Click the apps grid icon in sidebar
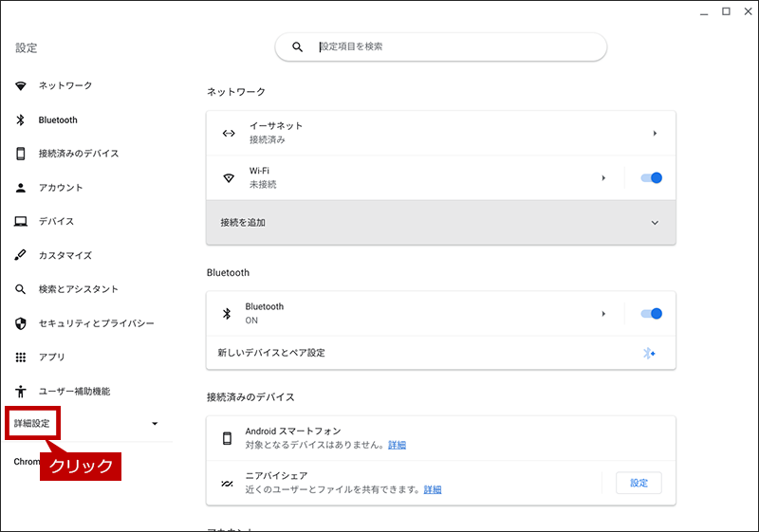The image size is (759, 532). pos(20,357)
